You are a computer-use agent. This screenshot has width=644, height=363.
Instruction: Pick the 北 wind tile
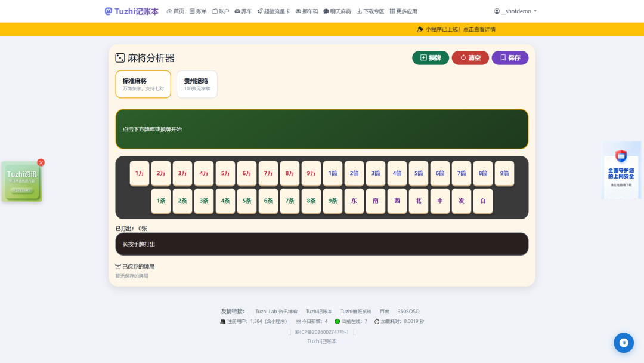[419, 201]
